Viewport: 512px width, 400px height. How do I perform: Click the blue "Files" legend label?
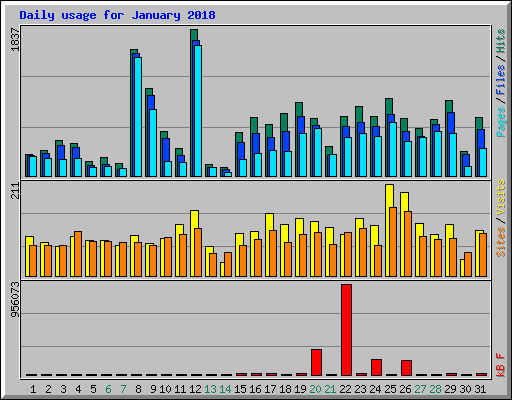tap(500, 80)
